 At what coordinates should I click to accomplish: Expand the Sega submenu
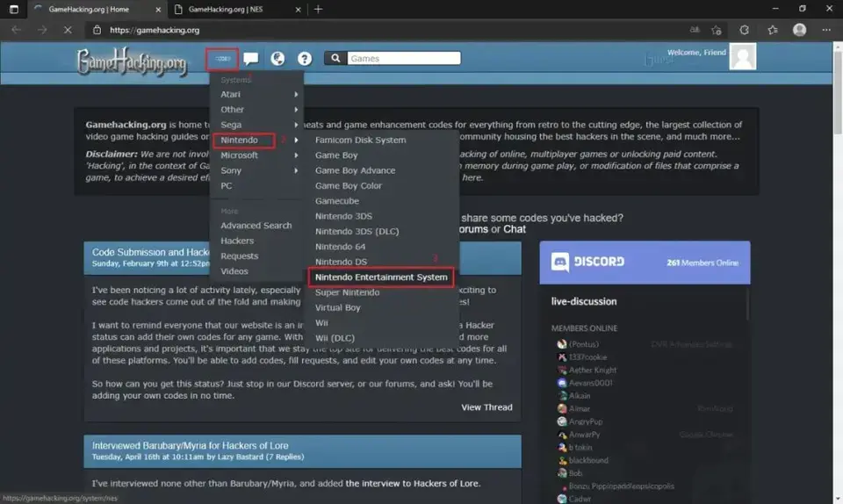(257, 125)
